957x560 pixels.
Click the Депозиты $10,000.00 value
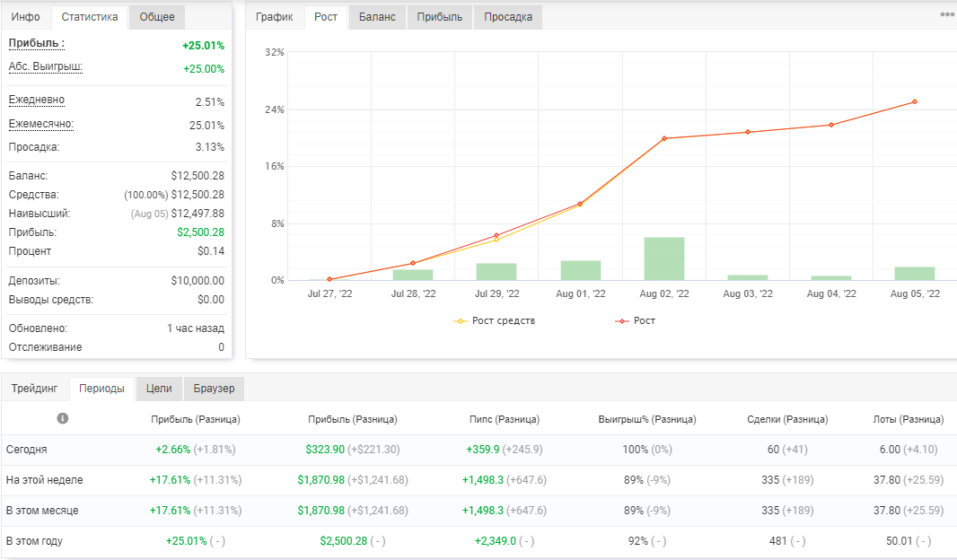pos(198,281)
